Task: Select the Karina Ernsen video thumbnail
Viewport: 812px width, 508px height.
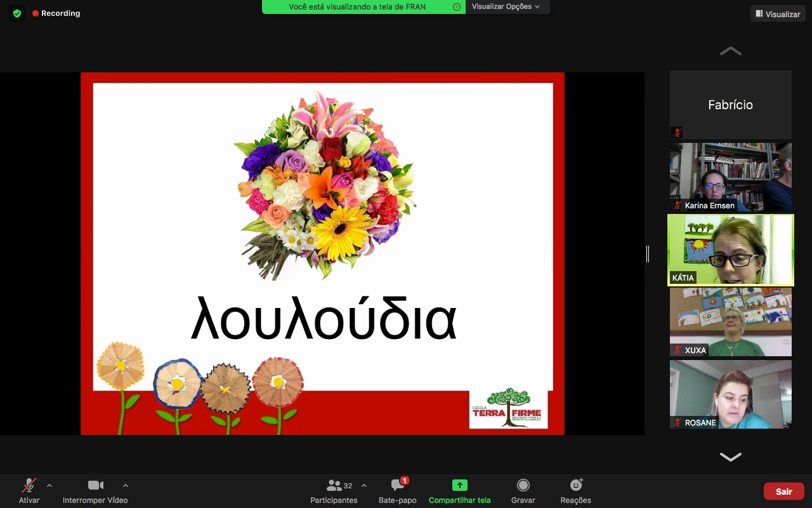Action: [x=730, y=177]
